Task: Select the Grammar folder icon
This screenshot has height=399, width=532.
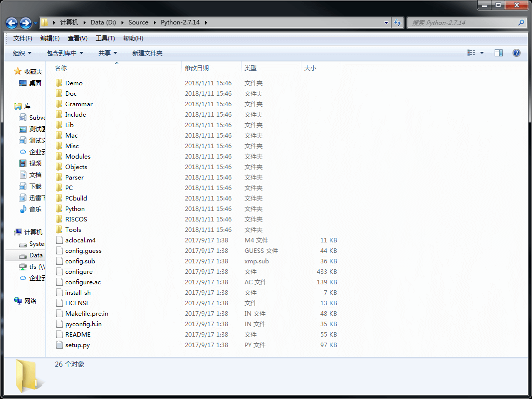Action: [x=59, y=104]
